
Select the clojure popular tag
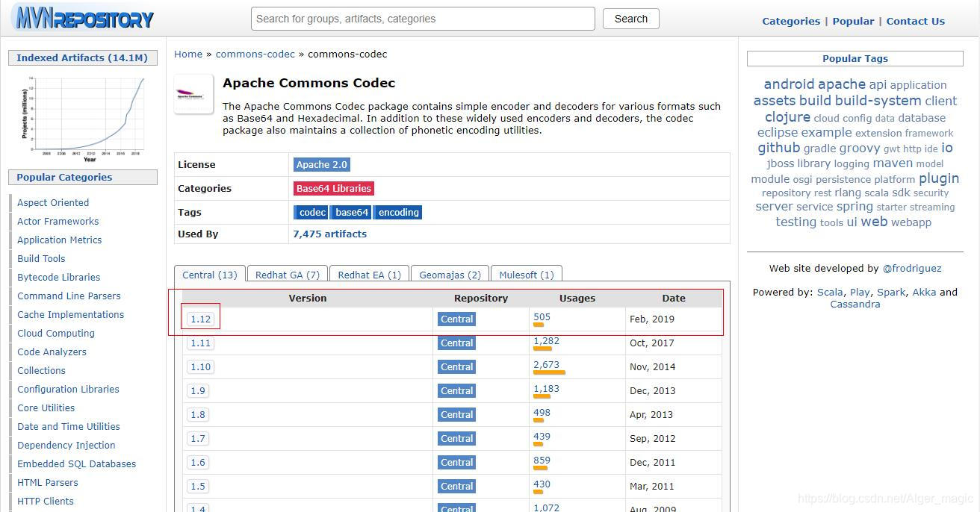787,117
